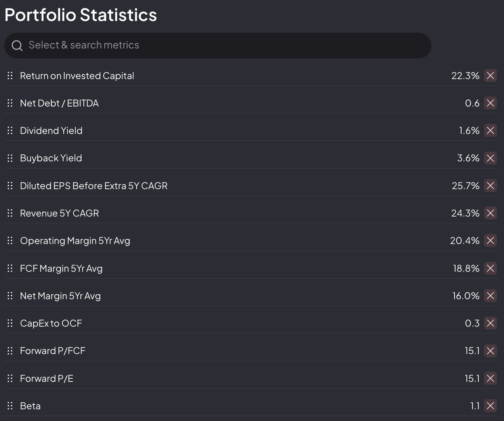
Task: Remove Buyback Yield from the list
Action: click(x=490, y=158)
